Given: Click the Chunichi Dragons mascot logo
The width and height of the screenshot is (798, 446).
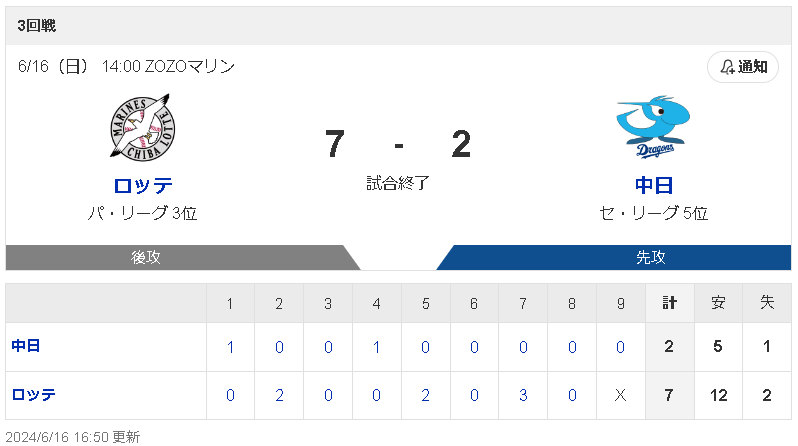Looking at the screenshot, I should (653, 127).
